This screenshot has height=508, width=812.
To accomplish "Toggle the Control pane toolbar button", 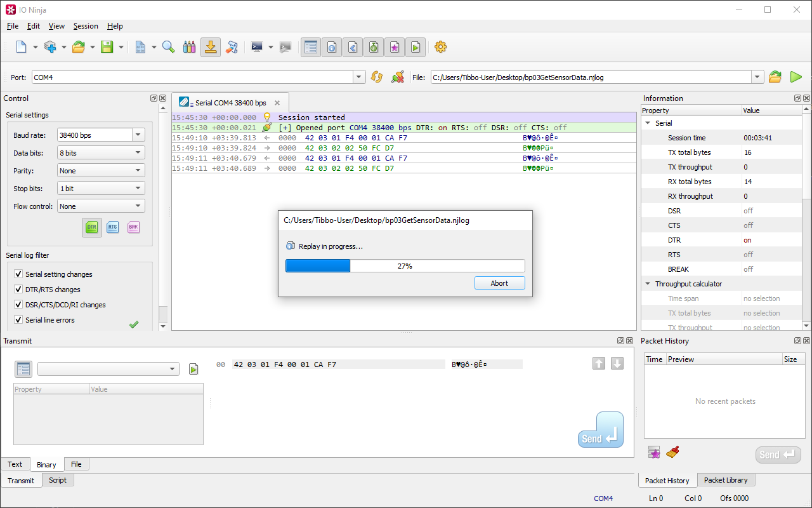I will [311, 47].
